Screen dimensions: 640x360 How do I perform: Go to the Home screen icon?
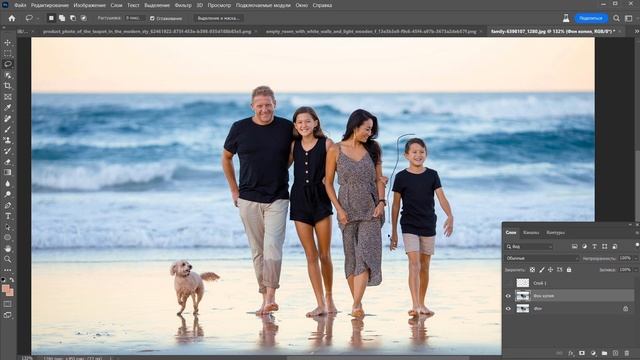tap(12, 18)
